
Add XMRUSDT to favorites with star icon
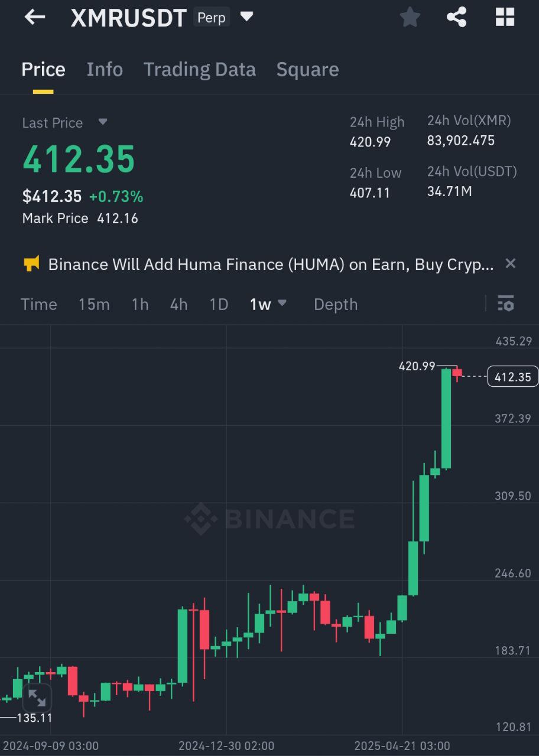pos(410,18)
